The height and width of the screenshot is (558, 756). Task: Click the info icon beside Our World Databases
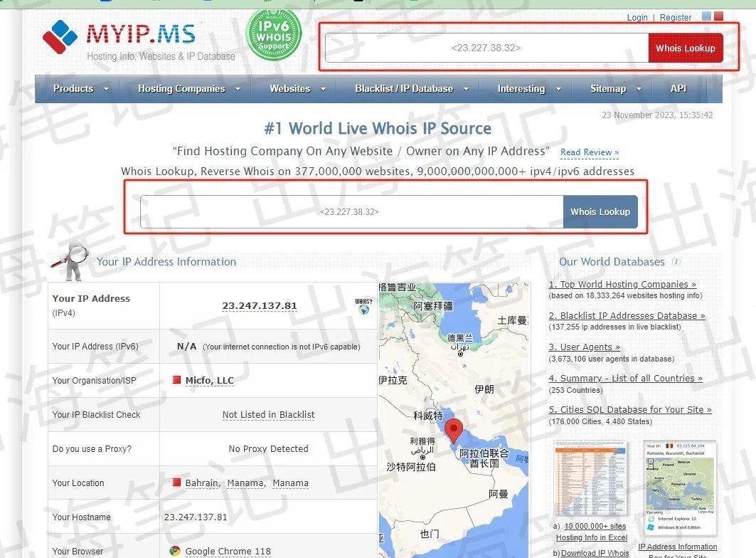click(676, 262)
